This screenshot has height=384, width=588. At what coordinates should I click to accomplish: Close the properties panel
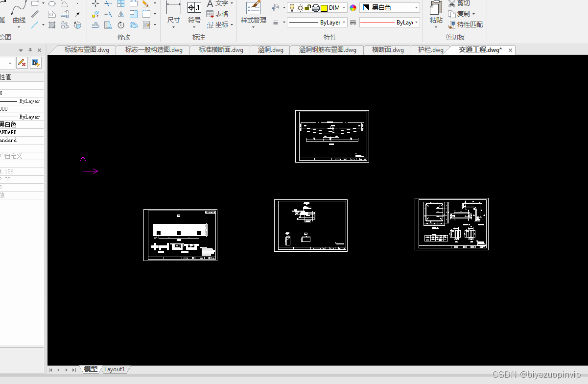[x=39, y=50]
